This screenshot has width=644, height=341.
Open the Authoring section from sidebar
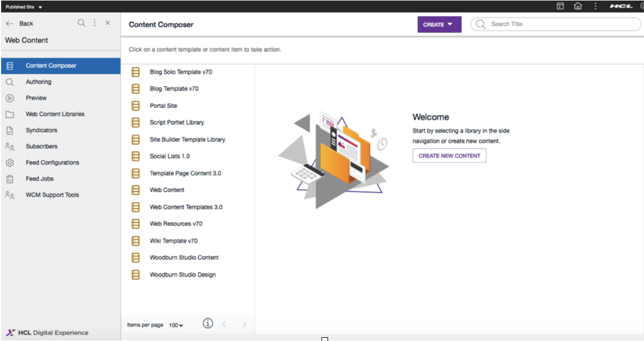click(x=39, y=81)
